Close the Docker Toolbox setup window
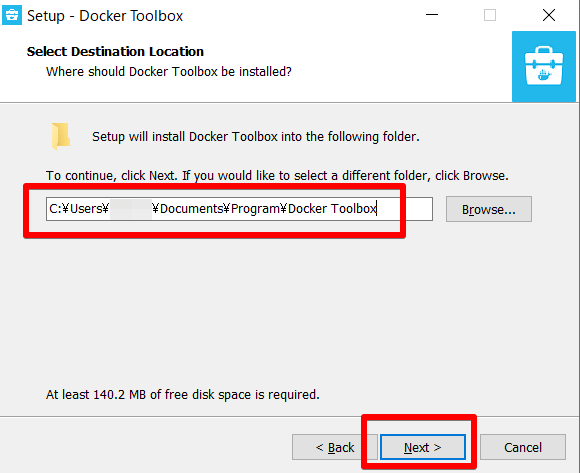 coord(549,15)
